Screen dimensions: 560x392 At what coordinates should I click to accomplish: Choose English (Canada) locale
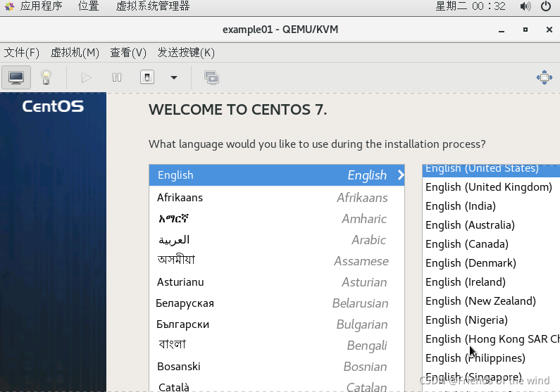pyautogui.click(x=492, y=244)
